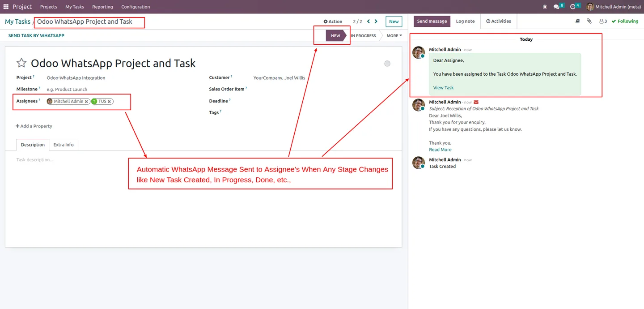
Task: Move task to In Progress stage
Action: tap(363, 36)
